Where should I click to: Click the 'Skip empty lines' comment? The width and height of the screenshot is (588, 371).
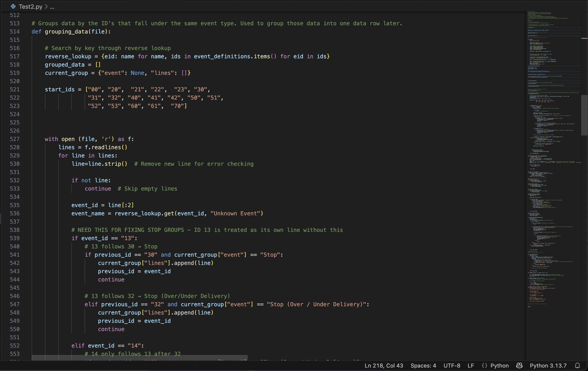(x=147, y=189)
